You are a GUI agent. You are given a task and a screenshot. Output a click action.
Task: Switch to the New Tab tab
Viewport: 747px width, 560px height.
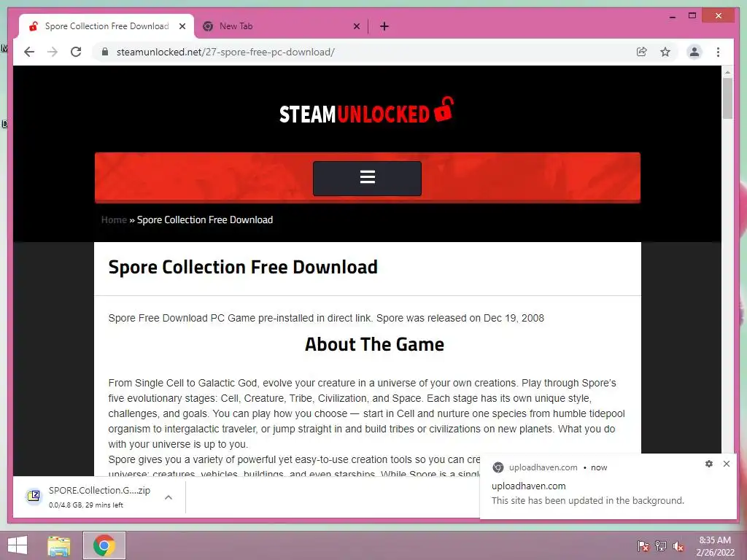pos(281,26)
